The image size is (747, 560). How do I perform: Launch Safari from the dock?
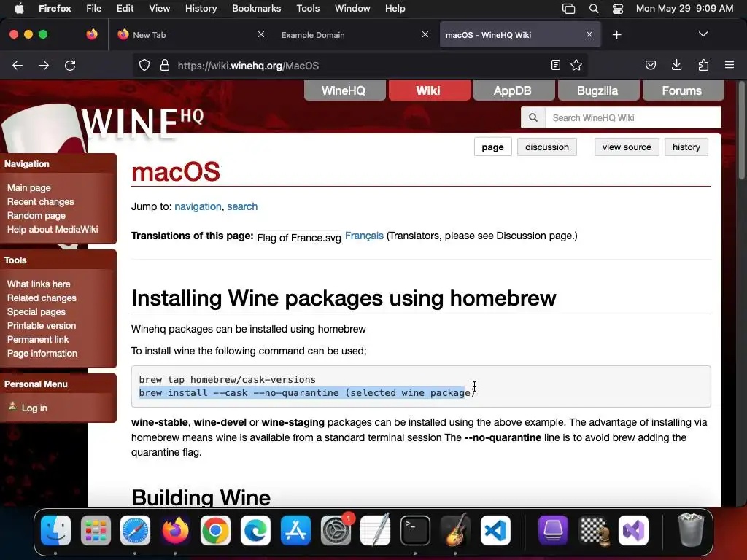tap(135, 531)
